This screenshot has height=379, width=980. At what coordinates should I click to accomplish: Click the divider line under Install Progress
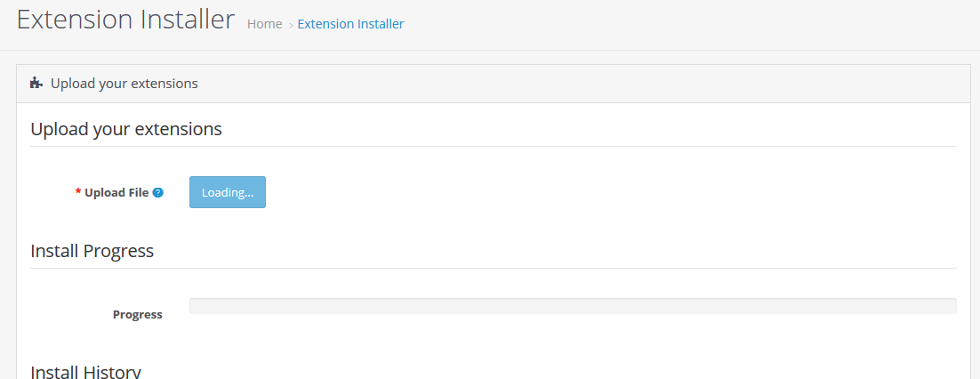494,269
